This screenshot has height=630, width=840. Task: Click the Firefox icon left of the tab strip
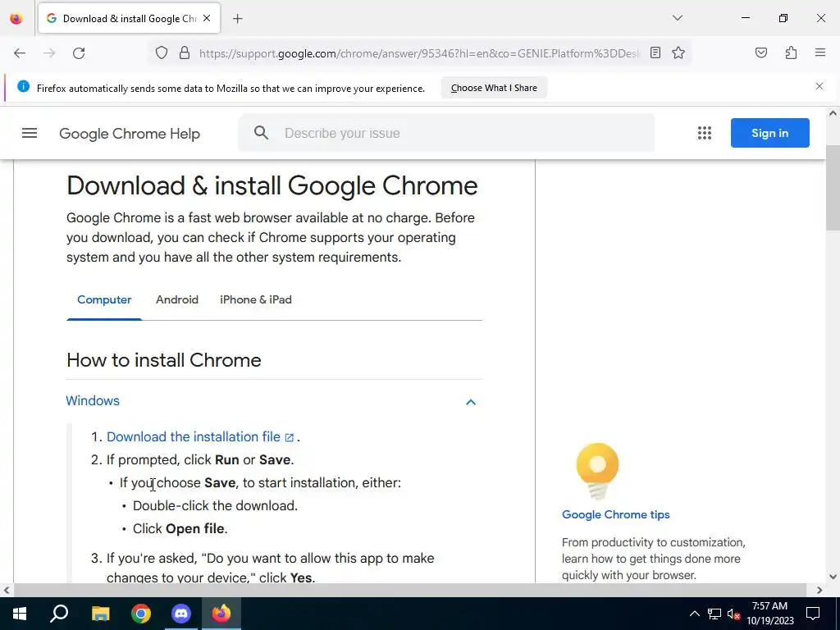pos(16,19)
